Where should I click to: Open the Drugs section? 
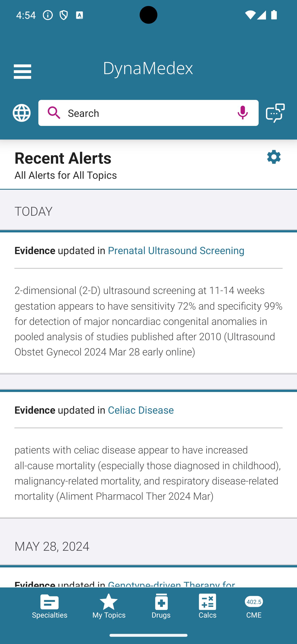point(161,606)
